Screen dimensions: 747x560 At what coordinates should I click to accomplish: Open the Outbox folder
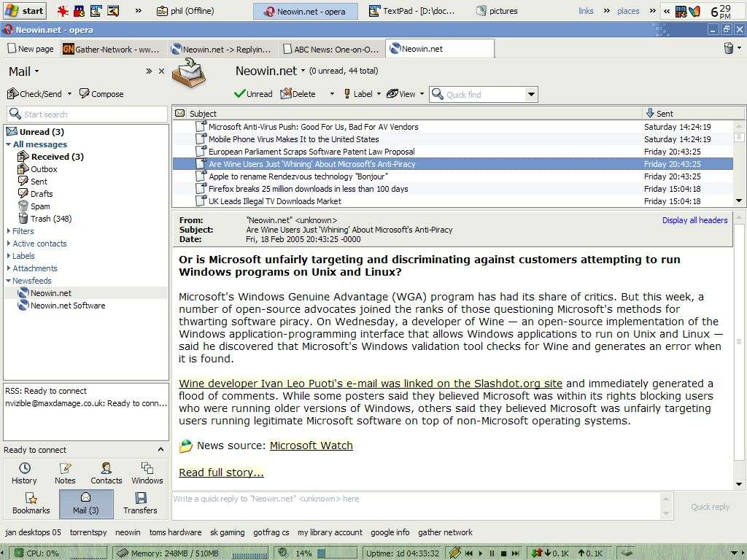[37, 169]
